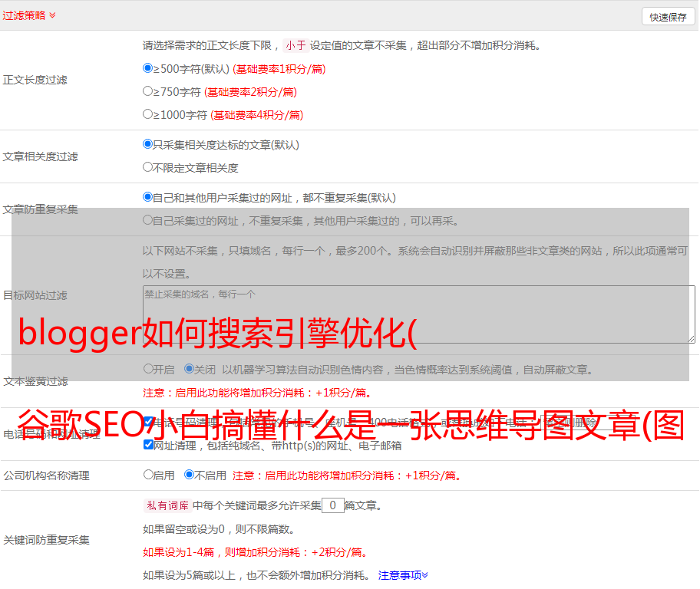
Task: Uncheck the 网址清理 checkbox
Action: click(x=149, y=444)
